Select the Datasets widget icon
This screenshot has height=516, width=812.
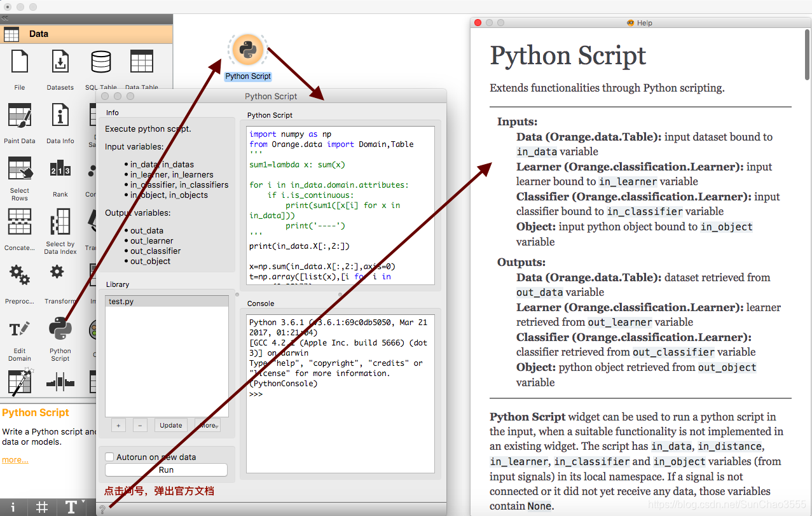tap(60, 62)
